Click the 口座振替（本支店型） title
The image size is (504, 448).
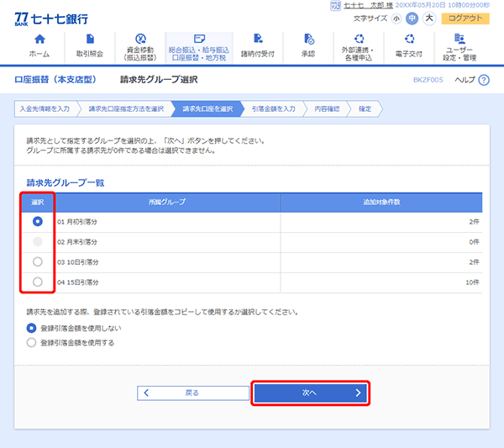click(55, 80)
